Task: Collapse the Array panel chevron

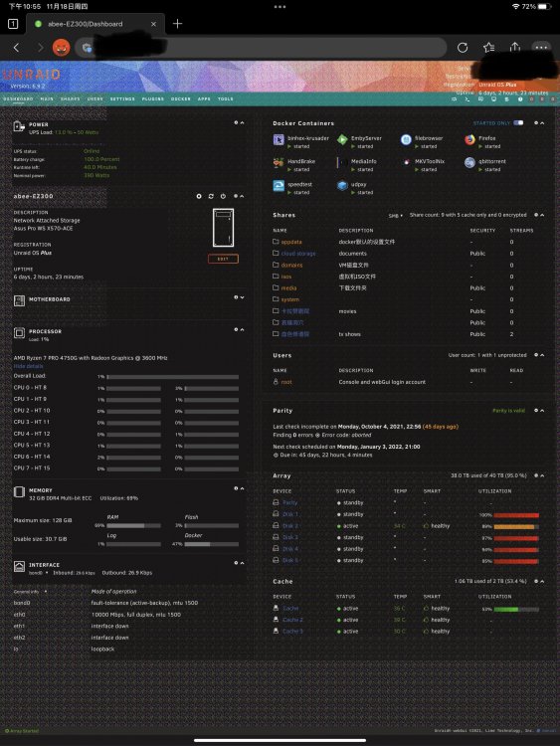Action: (542, 475)
